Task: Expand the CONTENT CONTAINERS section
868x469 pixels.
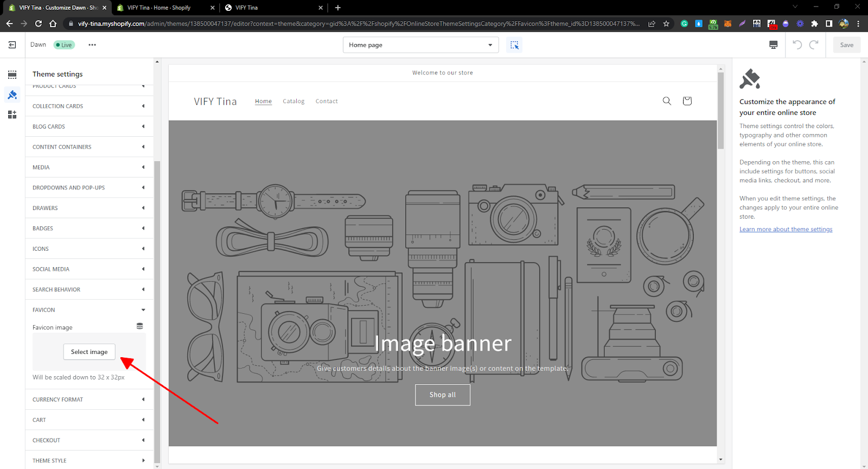Action: coord(89,147)
